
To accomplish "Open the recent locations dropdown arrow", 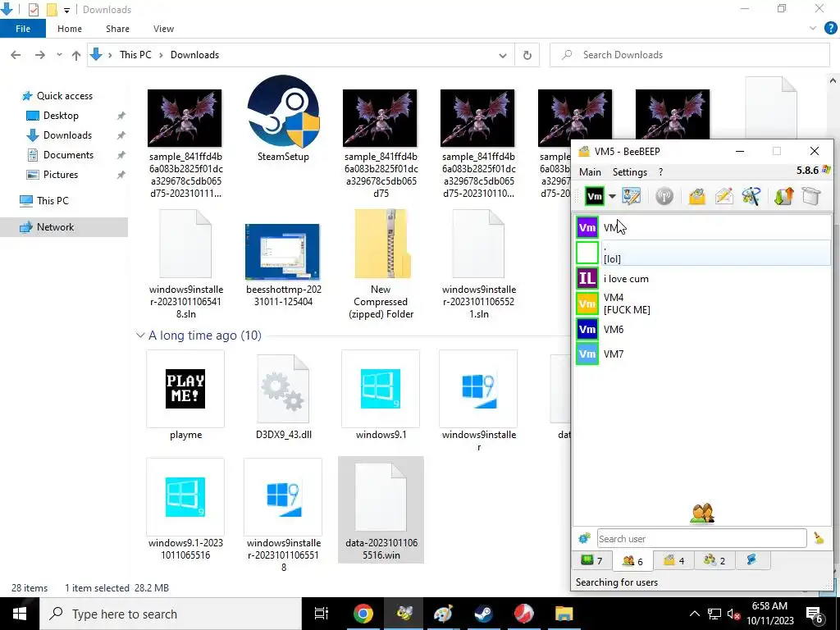I will point(59,55).
